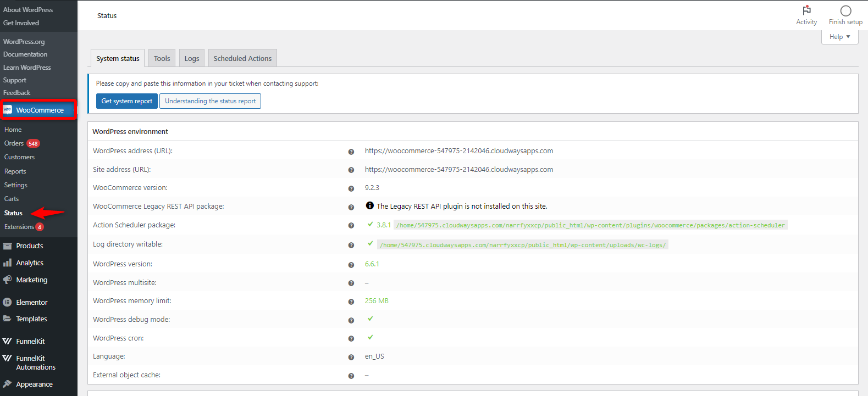Click help icon for WordPress multisite
Image resolution: width=868 pixels, height=396 pixels.
tap(351, 283)
